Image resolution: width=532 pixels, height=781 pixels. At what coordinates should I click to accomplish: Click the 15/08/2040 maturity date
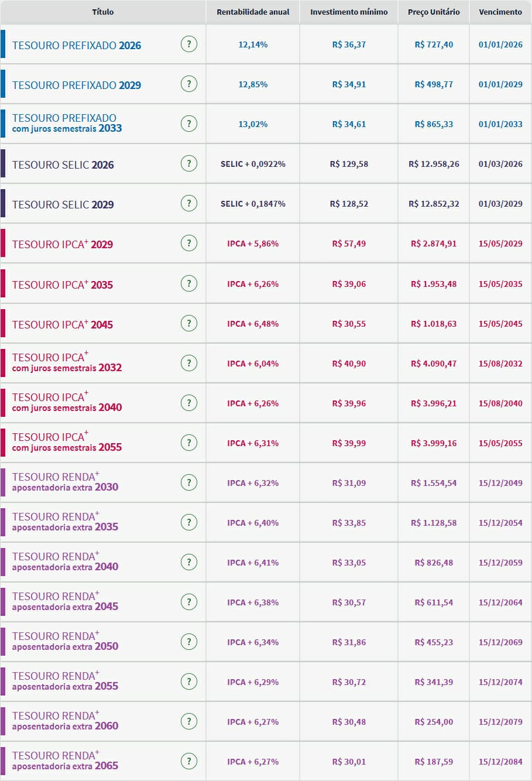(500, 403)
